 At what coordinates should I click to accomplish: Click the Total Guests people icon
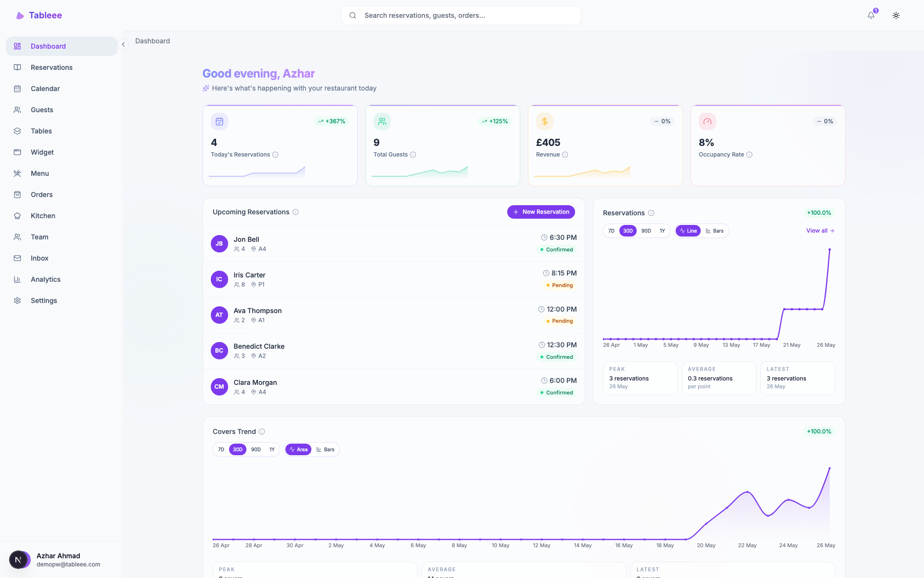382,121
